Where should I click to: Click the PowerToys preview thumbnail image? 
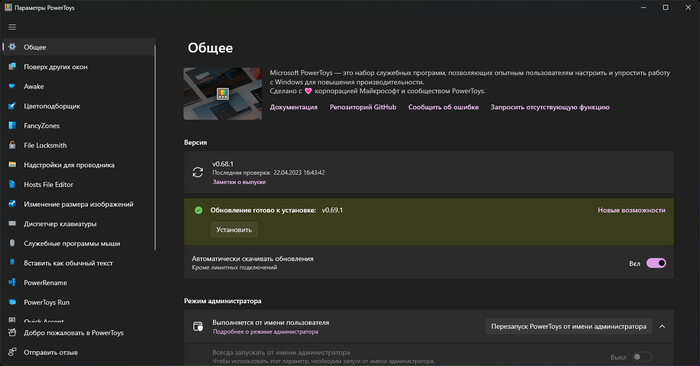(x=223, y=94)
